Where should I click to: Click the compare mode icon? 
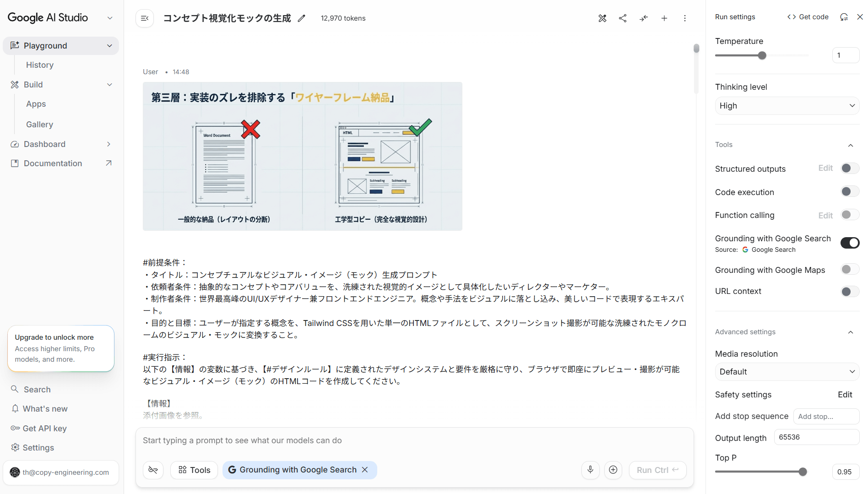[644, 18]
